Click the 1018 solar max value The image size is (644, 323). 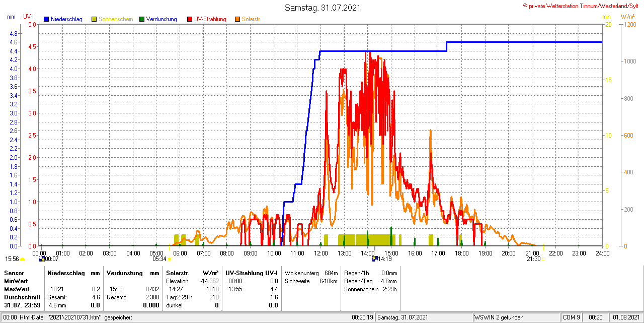212,289
